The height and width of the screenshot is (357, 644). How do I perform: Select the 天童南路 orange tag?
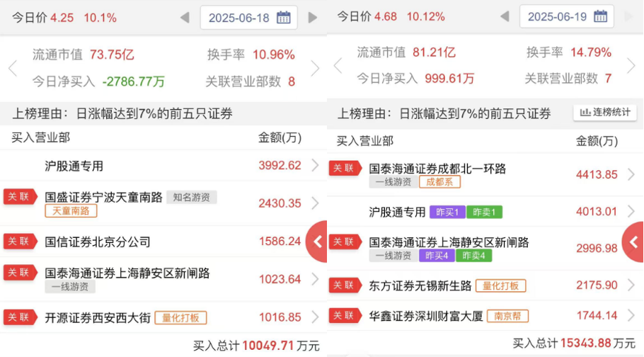pyautogui.click(x=71, y=211)
